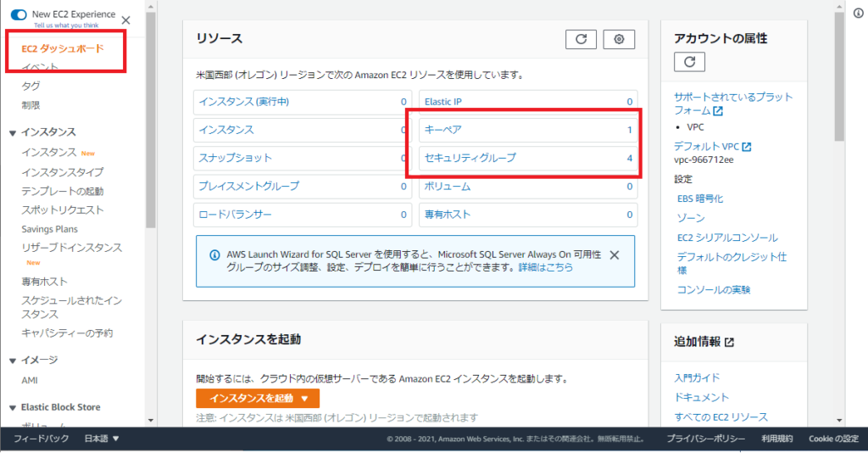Open Cookie の設定 footer link

click(x=834, y=439)
